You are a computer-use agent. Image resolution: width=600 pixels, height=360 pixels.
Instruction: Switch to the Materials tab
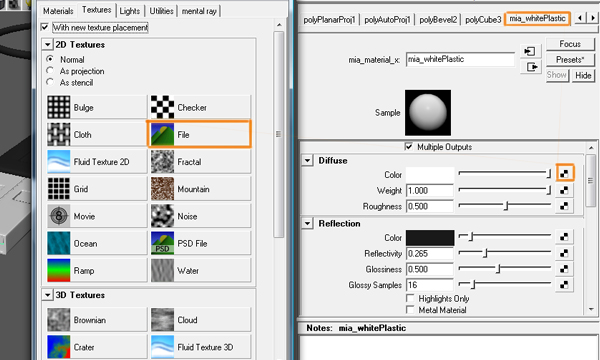[x=58, y=11]
